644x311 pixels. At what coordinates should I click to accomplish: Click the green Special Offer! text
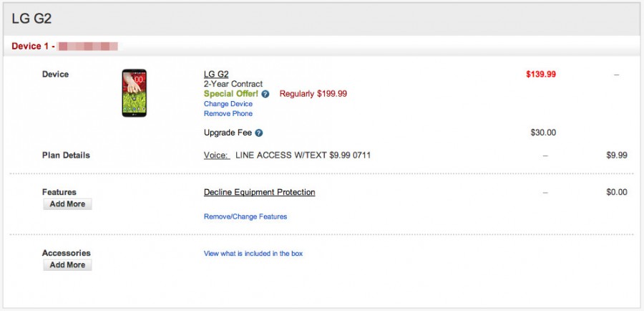(230, 94)
